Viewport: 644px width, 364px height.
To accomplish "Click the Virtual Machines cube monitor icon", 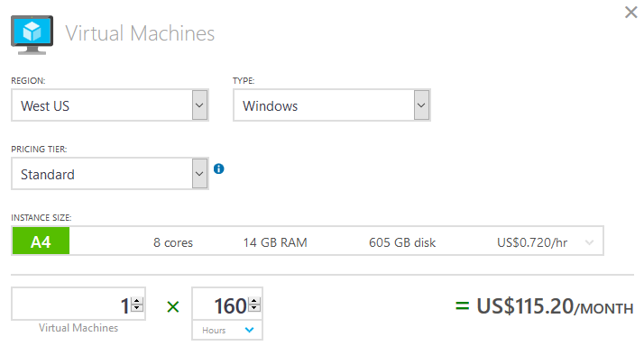I will click(32, 33).
